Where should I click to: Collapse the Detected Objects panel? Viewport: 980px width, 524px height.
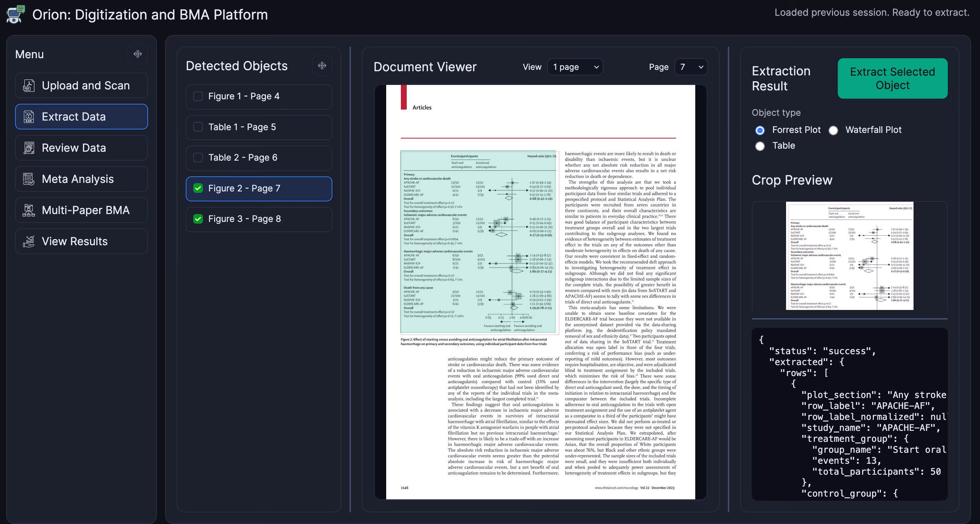(322, 66)
